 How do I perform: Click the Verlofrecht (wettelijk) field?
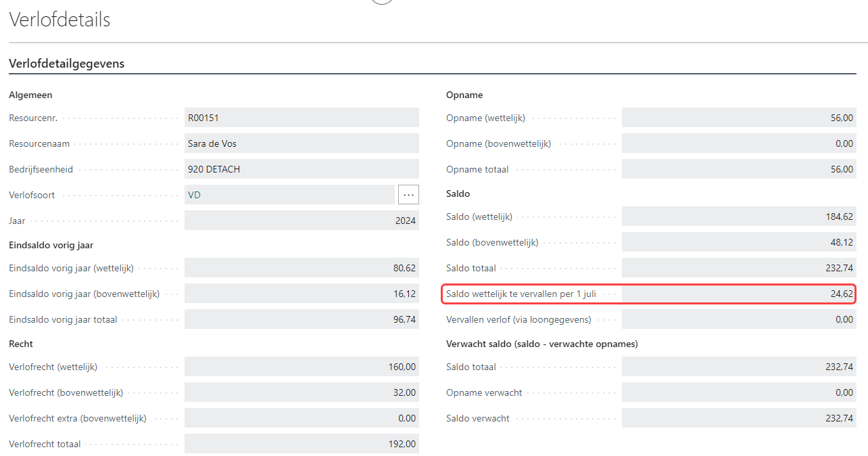pos(301,367)
